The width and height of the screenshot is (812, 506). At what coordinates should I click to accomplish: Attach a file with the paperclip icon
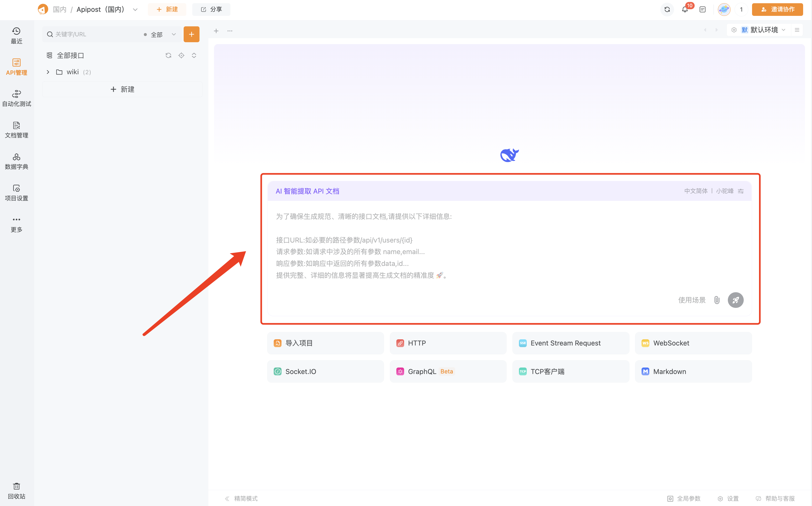point(717,300)
